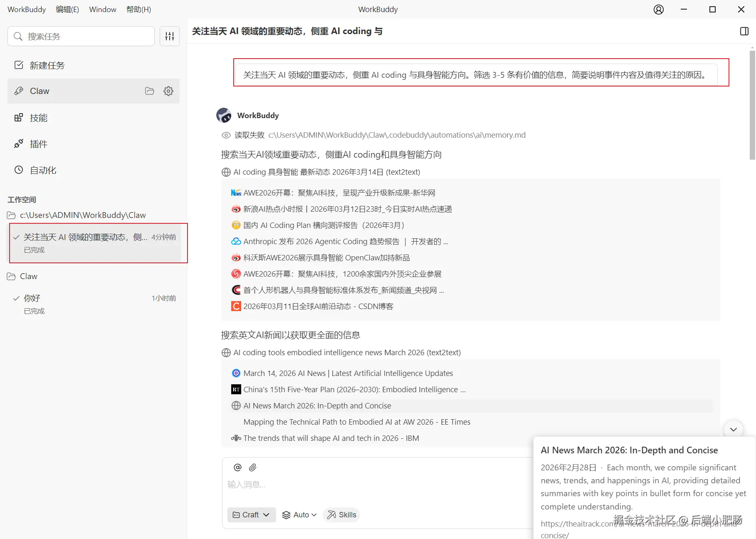
Task: Click the memory.md file path
Action: (397, 135)
